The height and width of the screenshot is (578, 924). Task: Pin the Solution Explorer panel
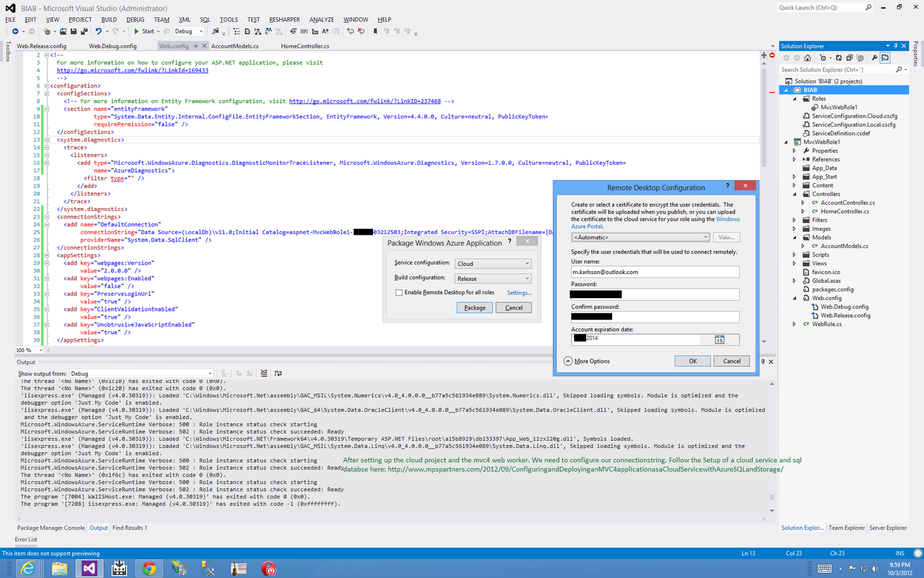tap(896, 46)
